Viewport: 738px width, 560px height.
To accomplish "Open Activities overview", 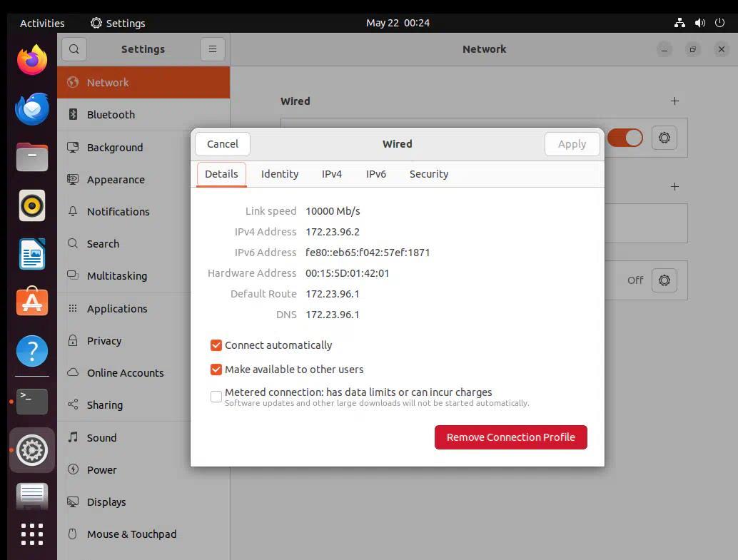I will point(42,23).
